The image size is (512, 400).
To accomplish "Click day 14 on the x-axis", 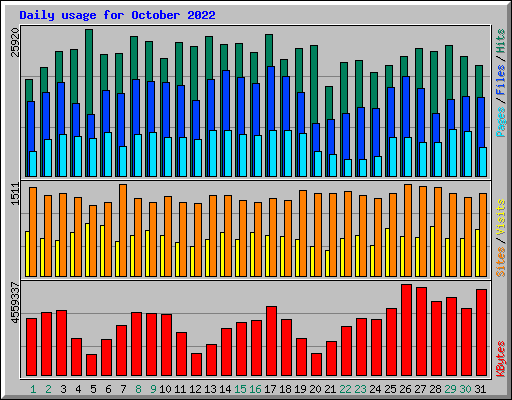I will tap(225, 389).
